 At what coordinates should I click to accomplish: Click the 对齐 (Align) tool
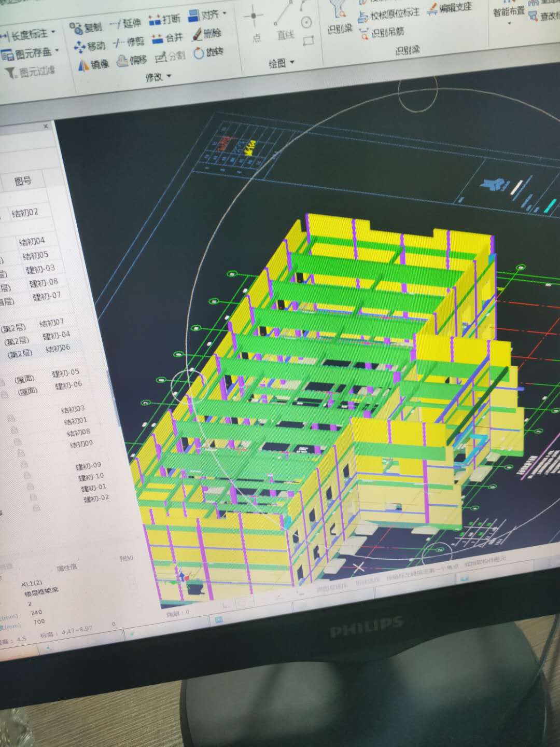[203, 16]
